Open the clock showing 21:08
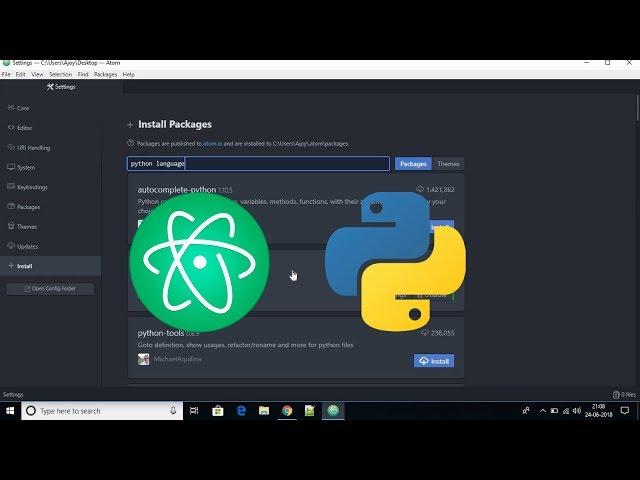Image resolution: width=640 pixels, height=480 pixels. pyautogui.click(x=598, y=411)
